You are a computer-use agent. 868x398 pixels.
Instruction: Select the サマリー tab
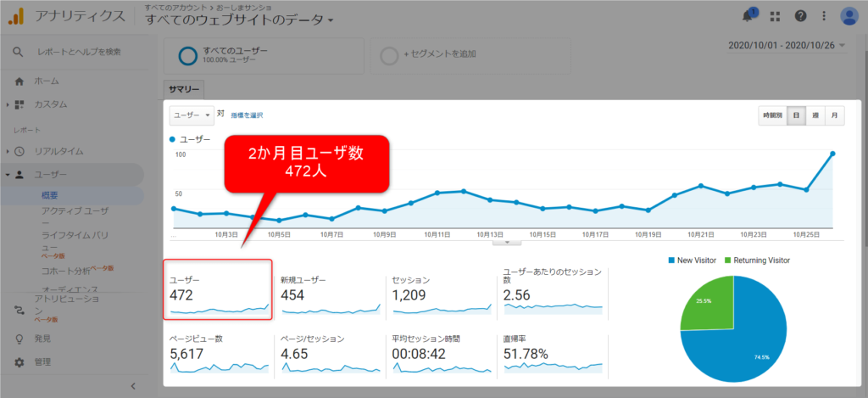coord(184,88)
